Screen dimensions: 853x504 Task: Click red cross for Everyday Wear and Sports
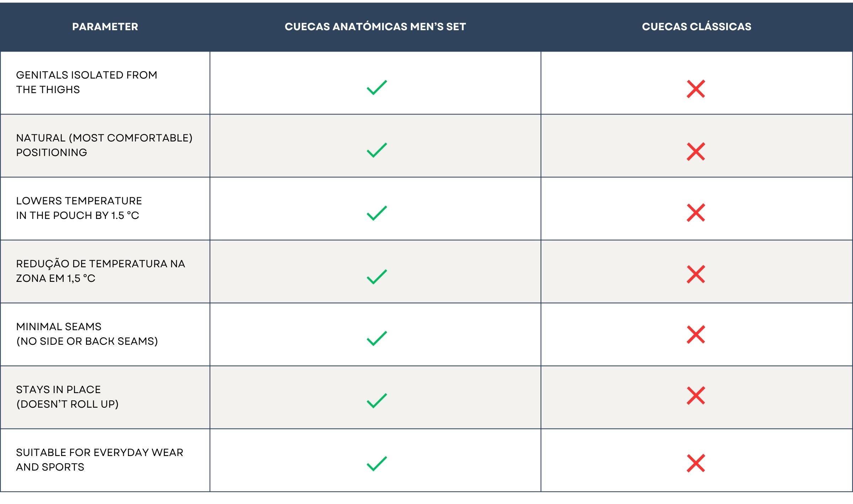click(x=696, y=463)
